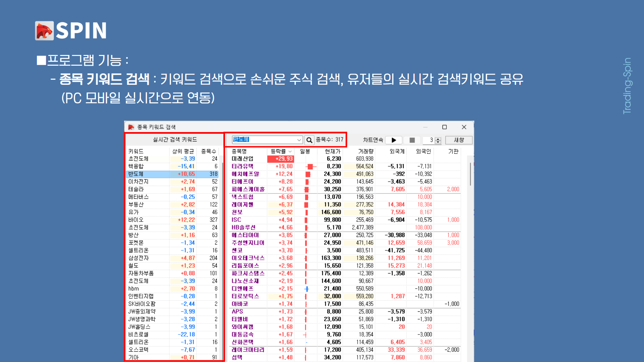Click the window title bar app icon
Screen dimensions: 644x362
coord(131,127)
